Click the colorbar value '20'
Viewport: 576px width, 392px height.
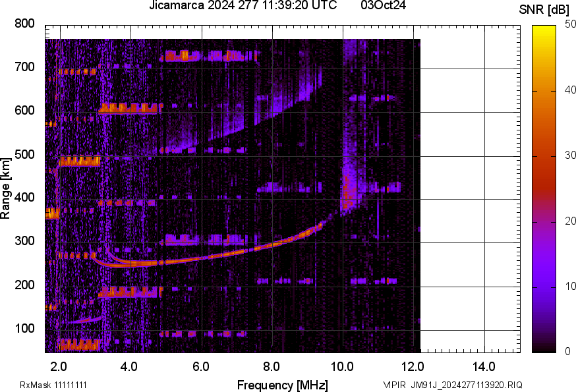pos(571,221)
